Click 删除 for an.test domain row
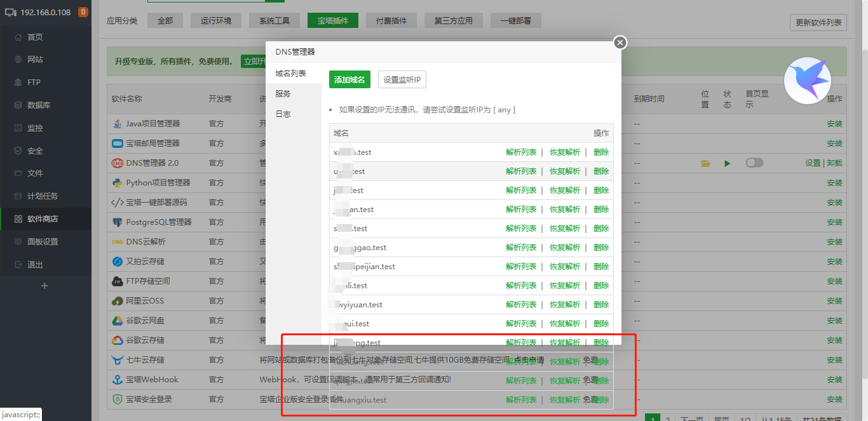This screenshot has height=421, width=868. tap(601, 210)
